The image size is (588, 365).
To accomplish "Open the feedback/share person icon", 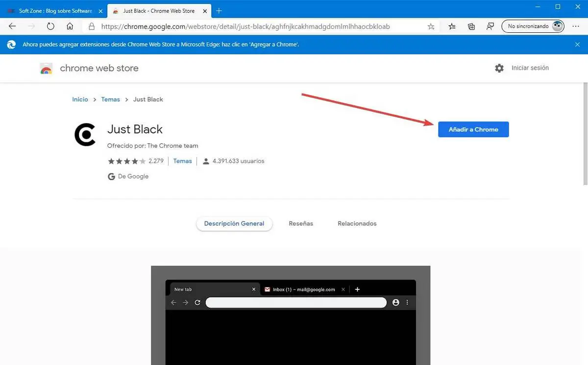I will (x=490, y=26).
